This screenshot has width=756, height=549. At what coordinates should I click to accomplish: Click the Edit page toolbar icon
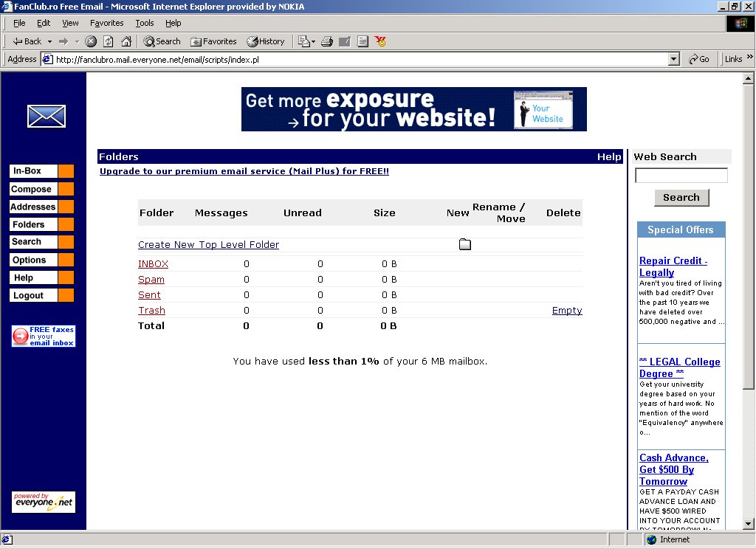click(x=345, y=41)
